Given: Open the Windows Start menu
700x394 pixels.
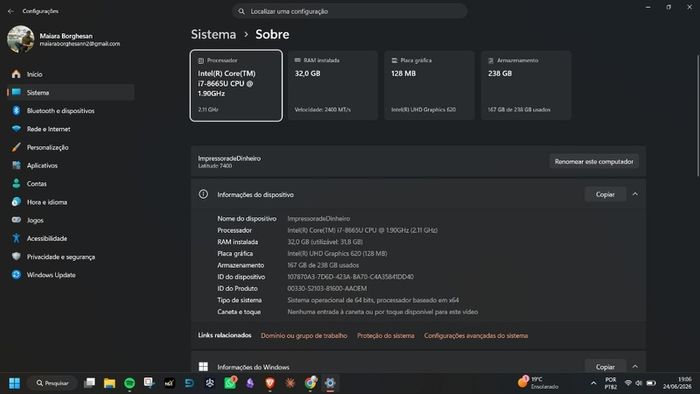Looking at the screenshot, I should tap(14, 383).
